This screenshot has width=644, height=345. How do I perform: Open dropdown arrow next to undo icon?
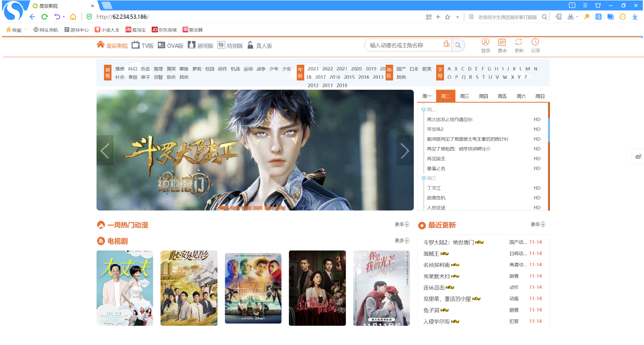coord(64,17)
